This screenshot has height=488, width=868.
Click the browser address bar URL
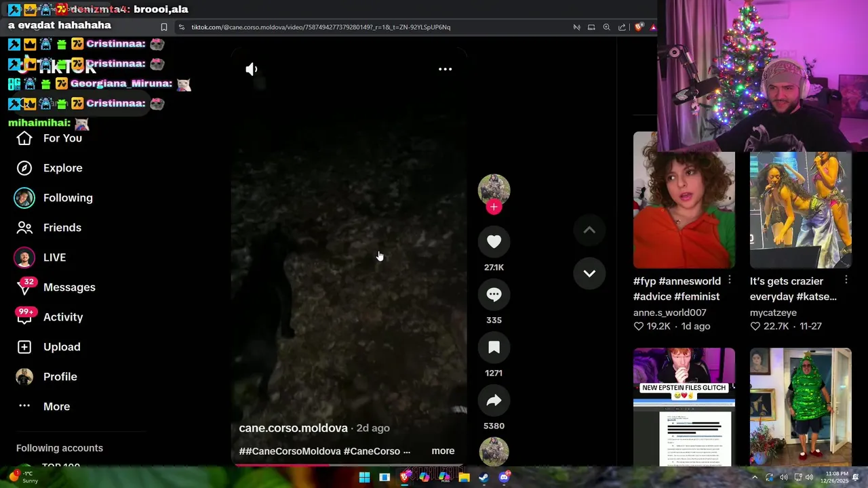click(x=321, y=27)
